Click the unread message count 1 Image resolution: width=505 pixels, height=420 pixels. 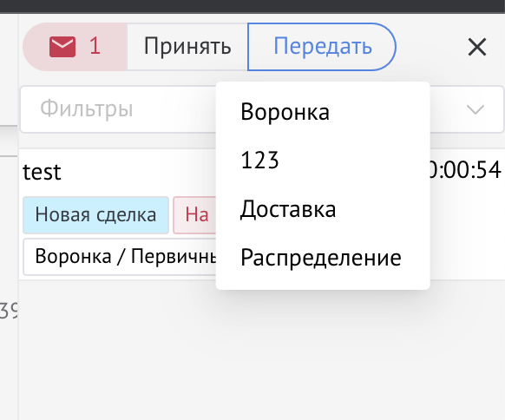coord(95,46)
